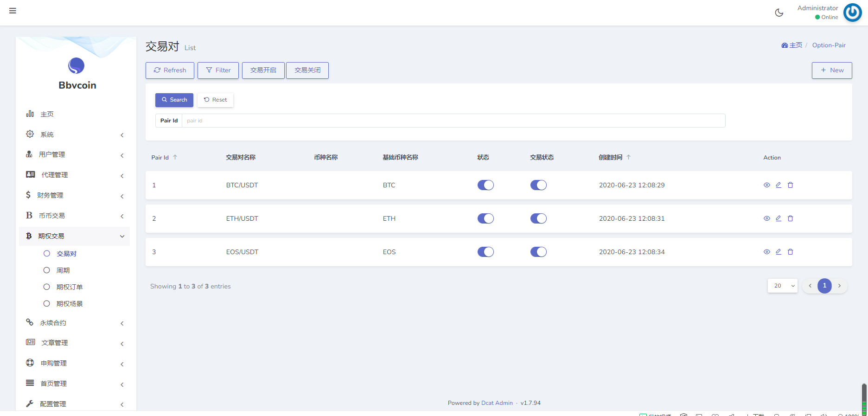
Task: Click the blue Search button
Action: [x=174, y=100]
